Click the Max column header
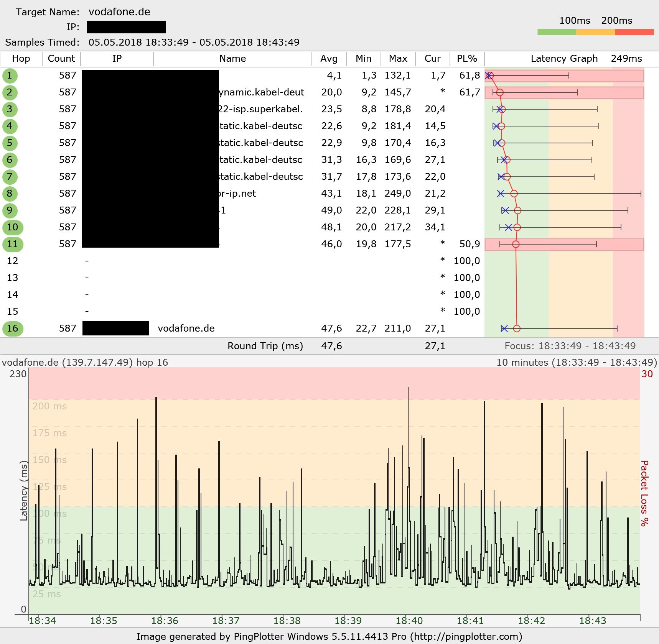The image size is (659, 644). [398, 59]
